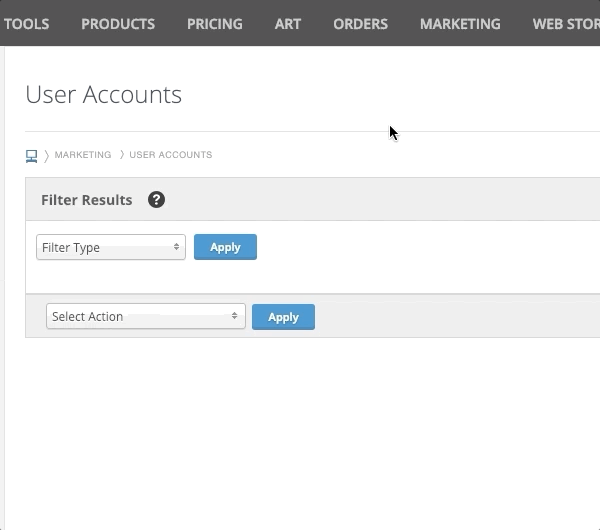Viewport: 600px width, 530px height.
Task: Open the Select Action dropdown
Action: (145, 316)
